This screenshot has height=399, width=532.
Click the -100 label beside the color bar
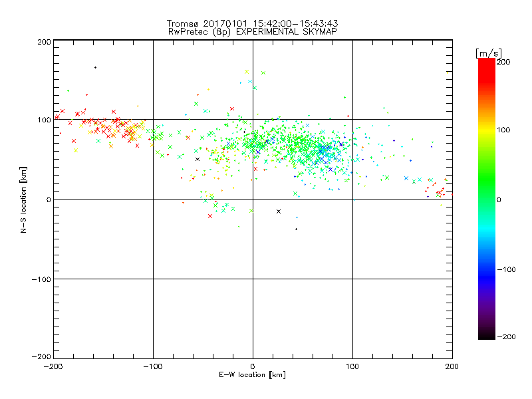pyautogui.click(x=506, y=269)
